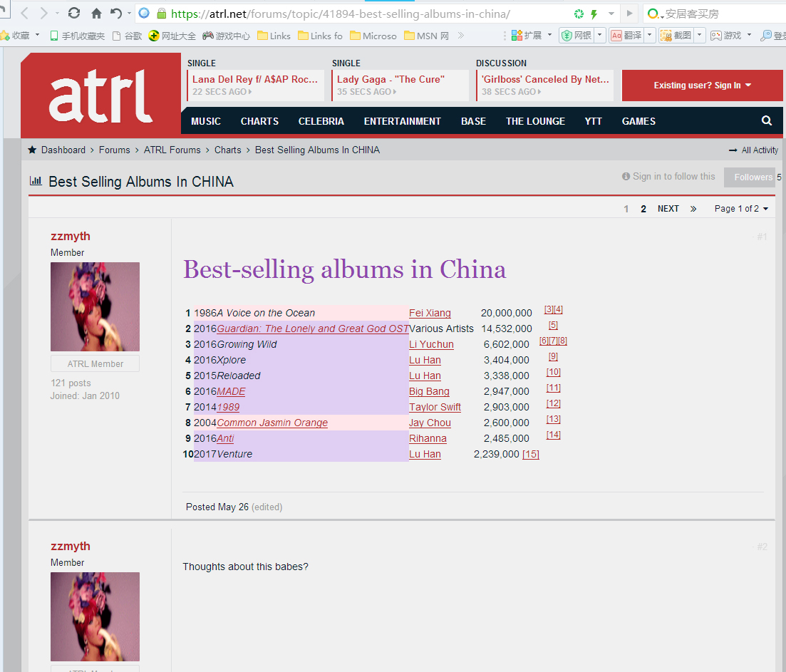This screenshot has width=786, height=672.
Task: Click the green lightning bolt icon in address bar
Action: [x=594, y=14]
